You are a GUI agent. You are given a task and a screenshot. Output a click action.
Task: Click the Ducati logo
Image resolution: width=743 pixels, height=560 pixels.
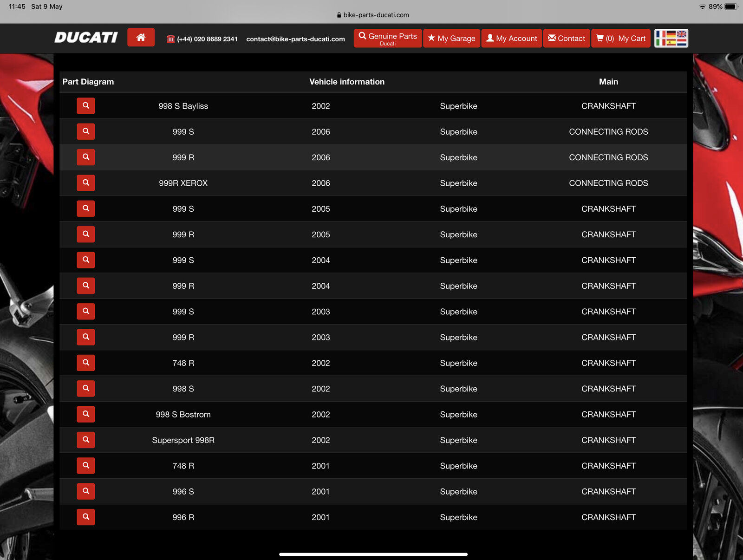click(x=86, y=38)
